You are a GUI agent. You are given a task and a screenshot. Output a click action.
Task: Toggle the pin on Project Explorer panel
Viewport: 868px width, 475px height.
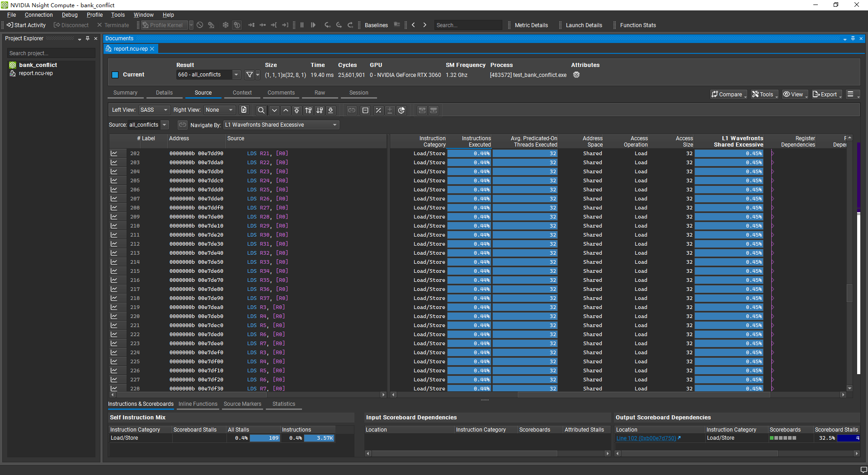tap(88, 38)
